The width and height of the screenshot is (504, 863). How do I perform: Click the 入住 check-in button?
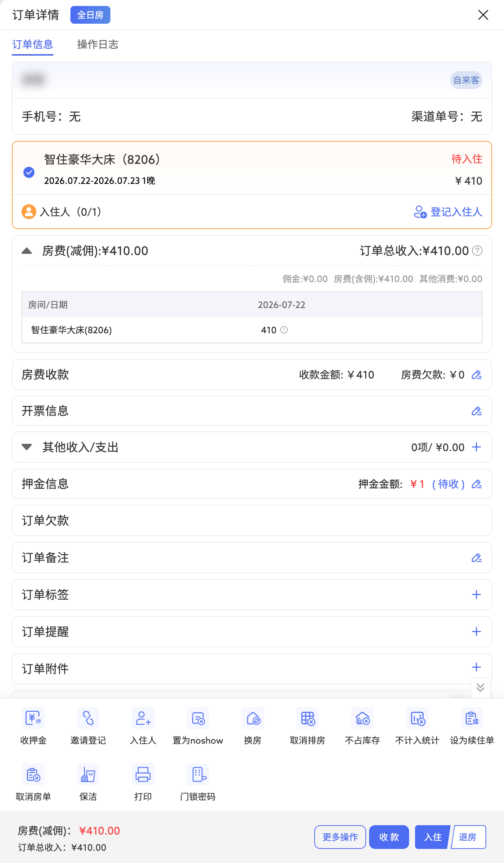pyautogui.click(x=432, y=837)
